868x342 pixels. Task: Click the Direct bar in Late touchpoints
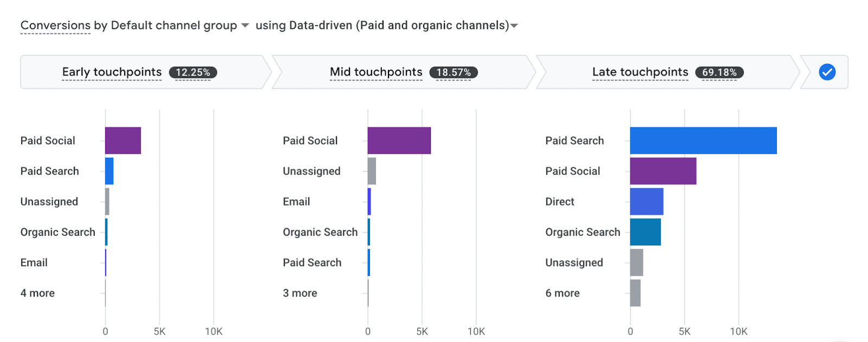646,201
